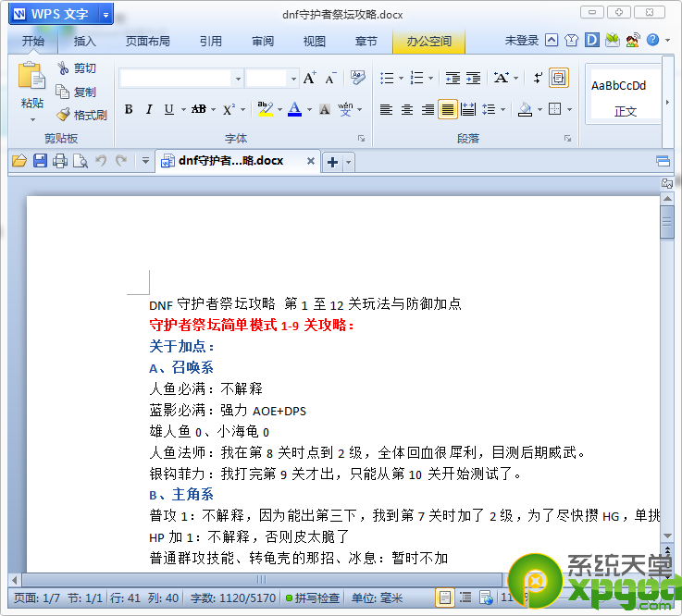Open the highlight color dropdown arrow
682x616 pixels.
coord(279,109)
